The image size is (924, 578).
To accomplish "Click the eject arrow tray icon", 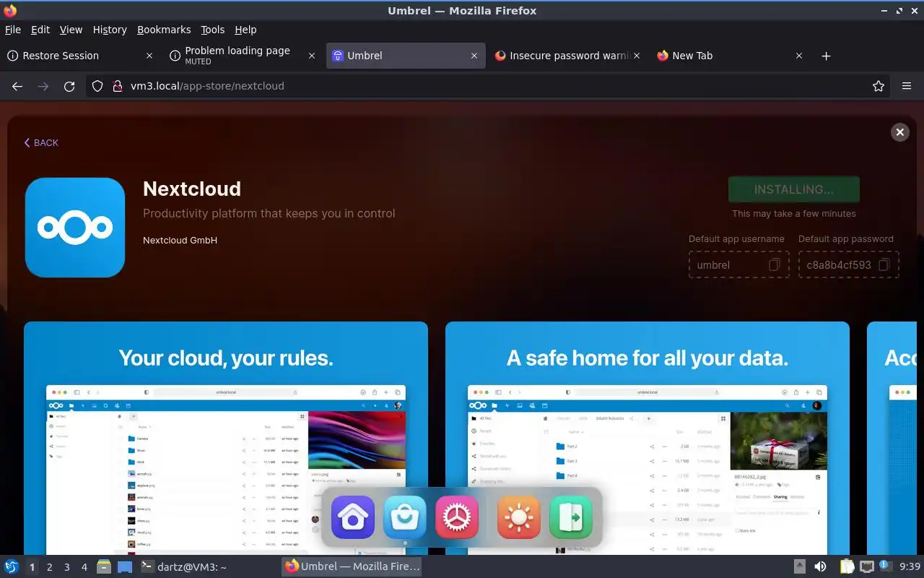I will pos(799,566).
